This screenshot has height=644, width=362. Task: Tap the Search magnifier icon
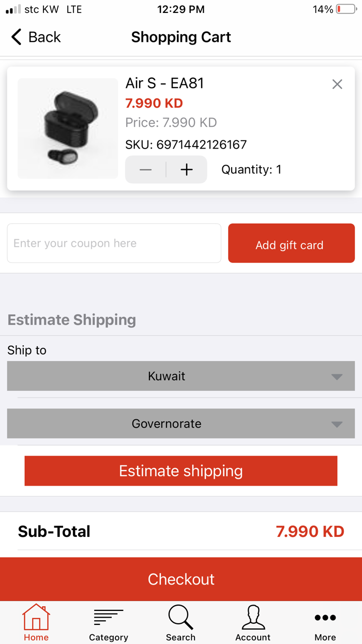click(180, 618)
